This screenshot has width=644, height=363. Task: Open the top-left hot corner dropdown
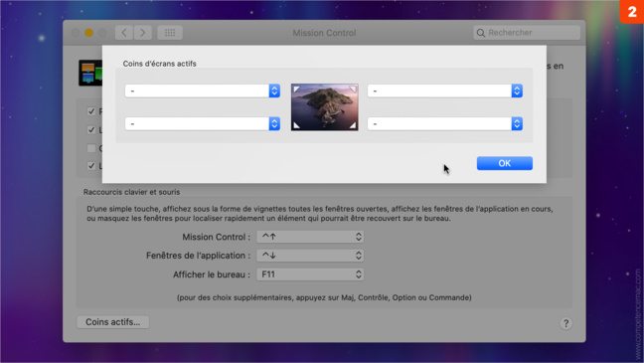click(x=203, y=91)
